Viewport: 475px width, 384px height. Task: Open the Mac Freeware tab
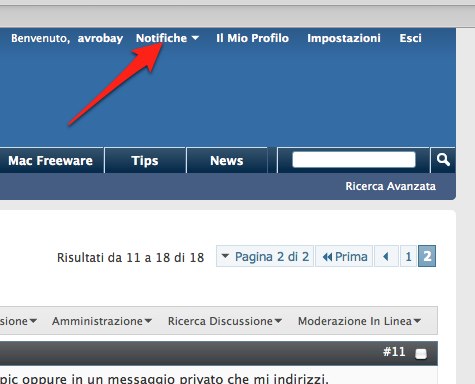pyautogui.click(x=51, y=160)
